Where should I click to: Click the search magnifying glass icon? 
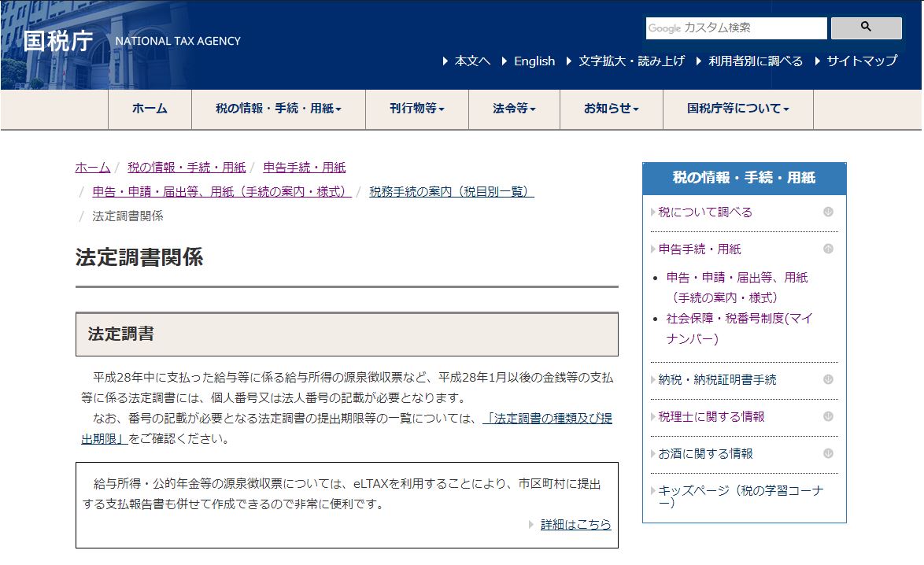click(866, 28)
